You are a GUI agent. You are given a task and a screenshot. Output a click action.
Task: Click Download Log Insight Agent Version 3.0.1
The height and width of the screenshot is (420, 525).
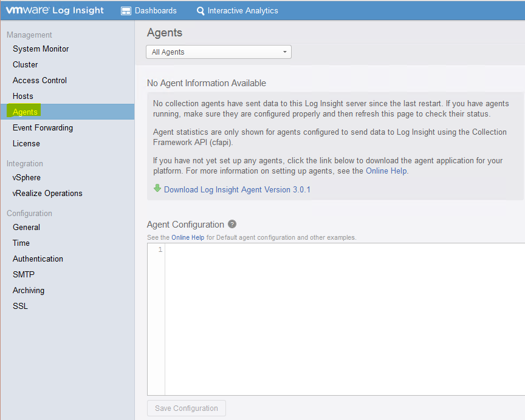point(237,189)
